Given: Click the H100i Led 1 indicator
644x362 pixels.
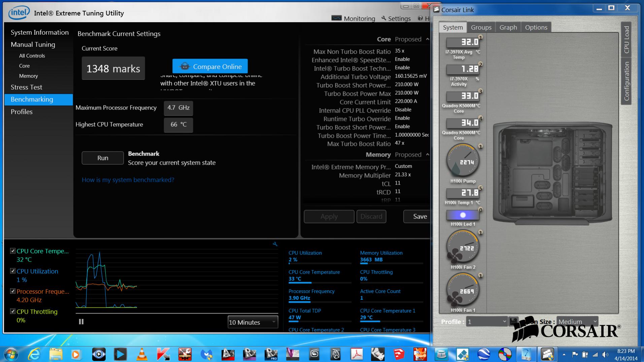Looking at the screenshot, I should (x=463, y=215).
